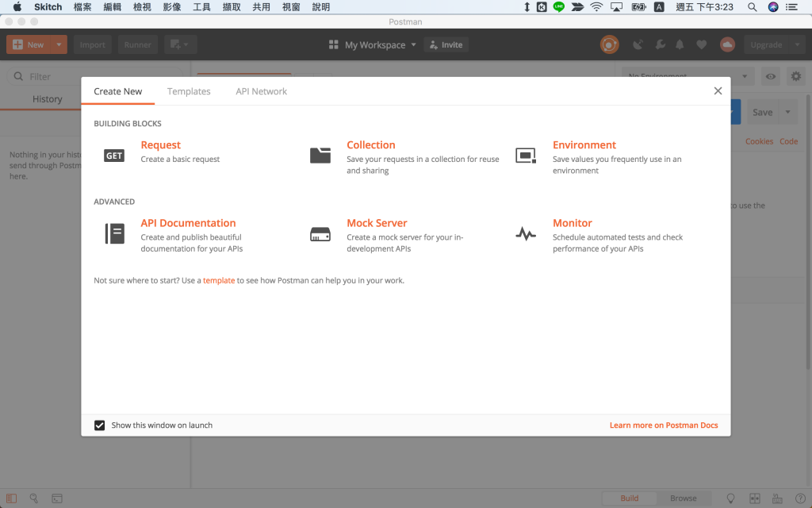This screenshot has height=508, width=812.
Task: Open the help question mark icon
Action: 800,498
